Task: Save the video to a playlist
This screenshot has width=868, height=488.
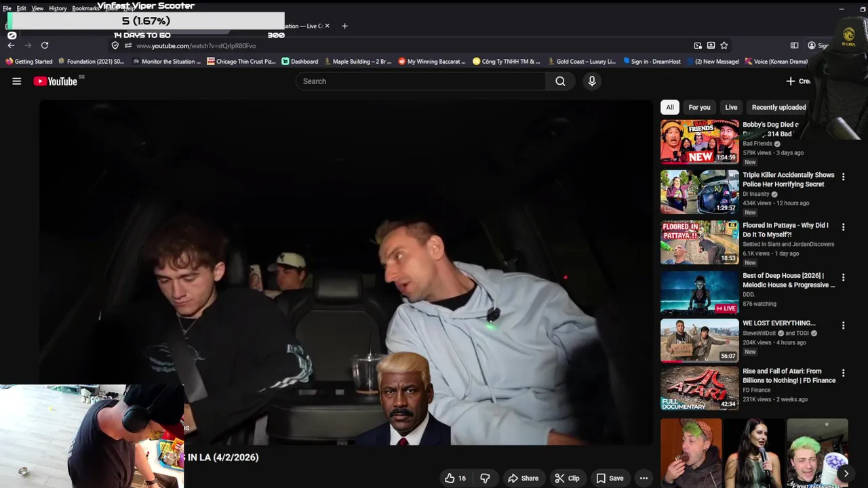Action: pyautogui.click(x=610, y=479)
